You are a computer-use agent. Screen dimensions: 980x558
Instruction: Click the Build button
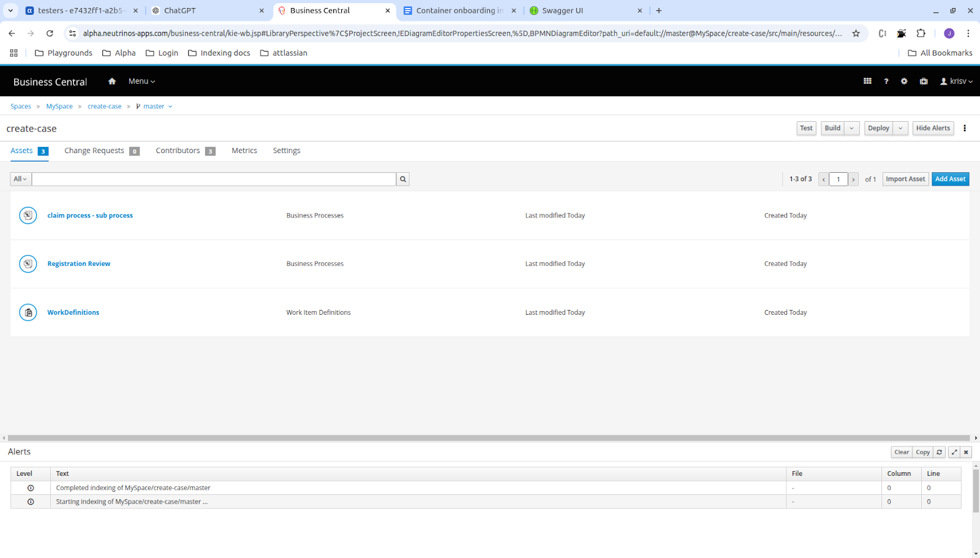click(832, 128)
